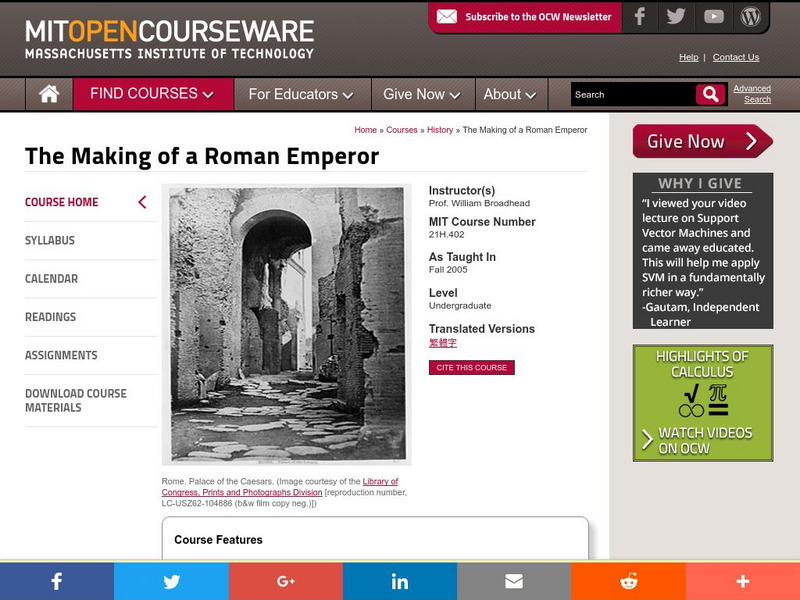Click the MIT OpenCourseWare logo
Viewport: 800px width, 600px height.
pyautogui.click(x=169, y=39)
